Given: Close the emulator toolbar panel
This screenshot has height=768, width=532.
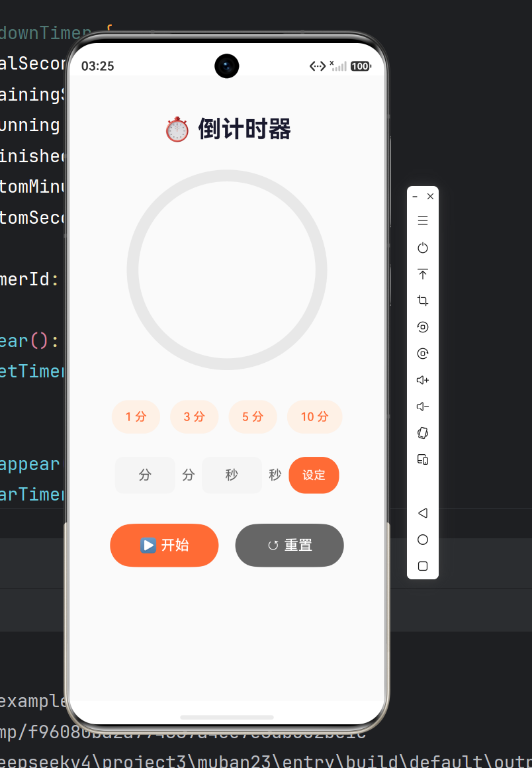Looking at the screenshot, I should coord(430,197).
